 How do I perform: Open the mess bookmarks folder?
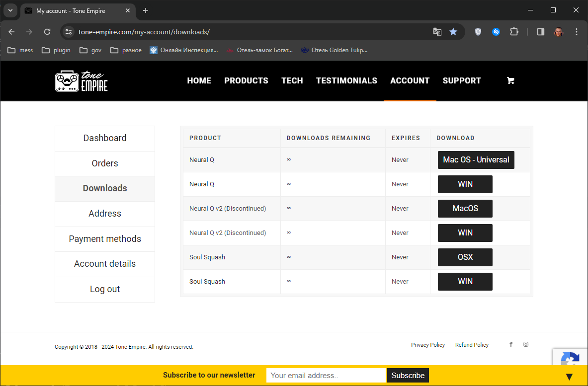tap(20, 50)
